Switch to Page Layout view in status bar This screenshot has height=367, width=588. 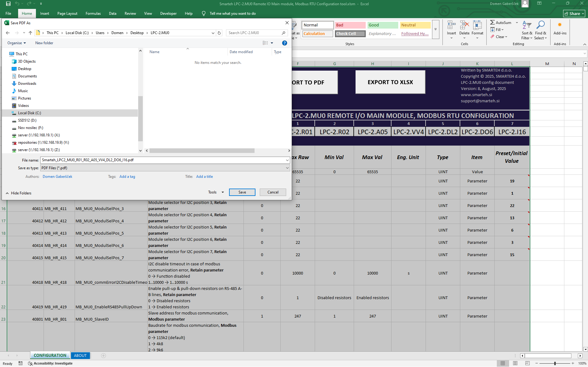tap(515, 363)
